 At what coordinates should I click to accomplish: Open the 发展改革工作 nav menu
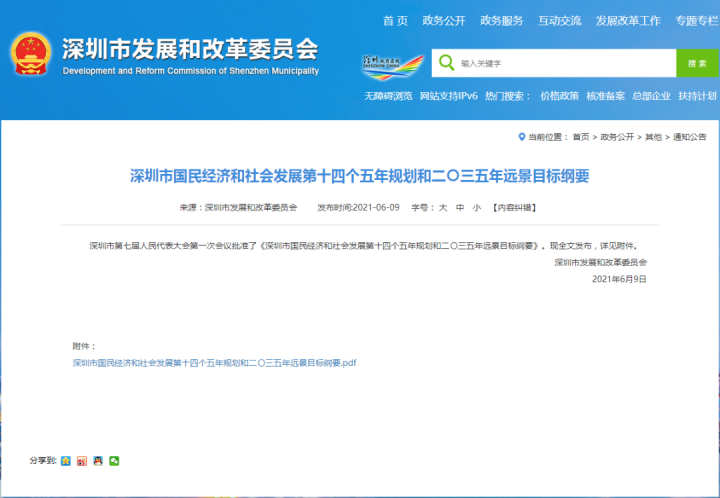coord(628,21)
